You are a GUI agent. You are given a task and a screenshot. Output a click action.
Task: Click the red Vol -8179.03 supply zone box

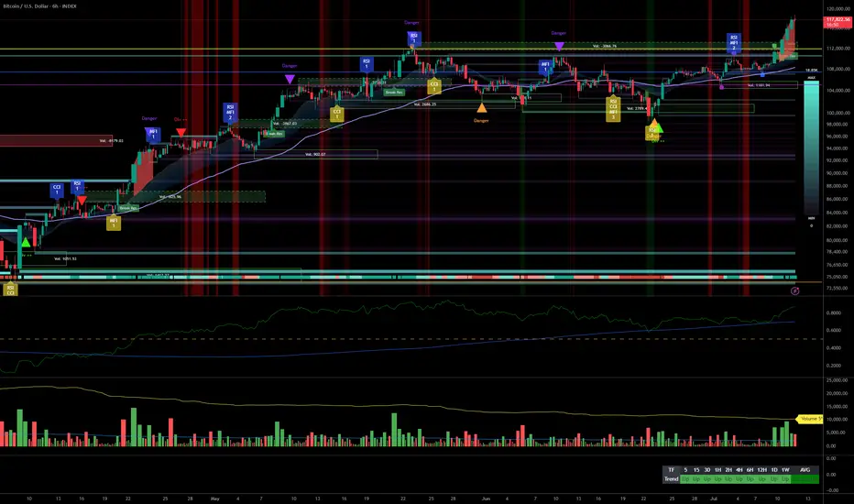(56, 140)
